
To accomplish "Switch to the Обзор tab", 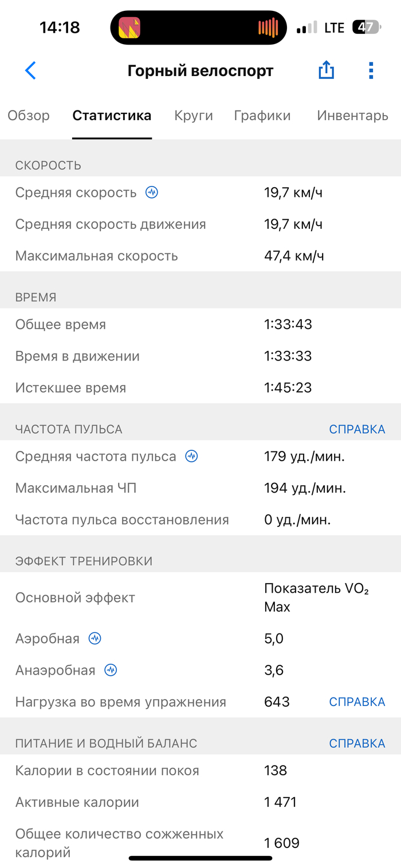I will click(29, 116).
